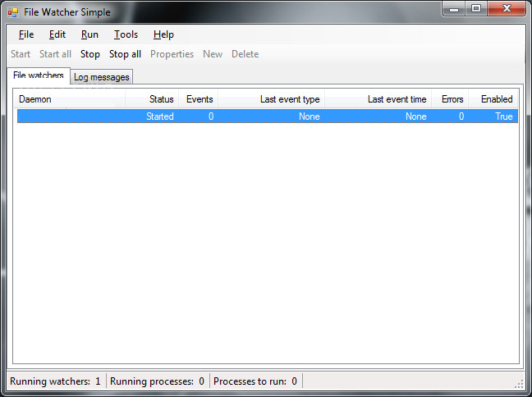532x397 pixels.
Task: Sort by the Events column header
Action: click(199, 99)
